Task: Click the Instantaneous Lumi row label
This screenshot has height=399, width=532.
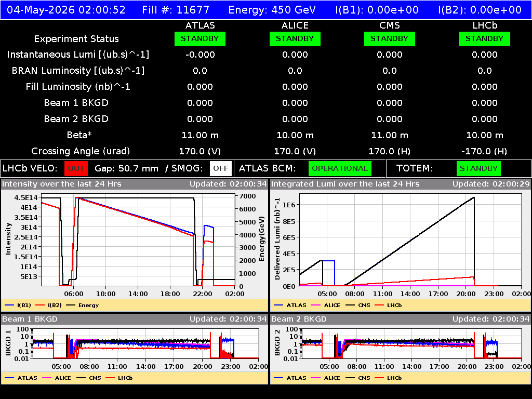Action: coord(78,55)
